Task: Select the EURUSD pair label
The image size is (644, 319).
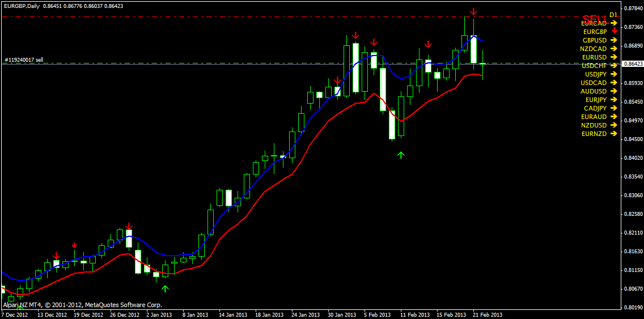Action: (x=594, y=57)
